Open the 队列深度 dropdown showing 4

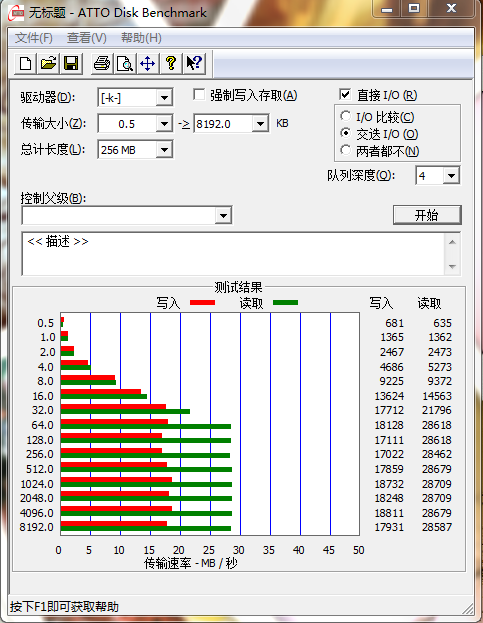coord(452,176)
